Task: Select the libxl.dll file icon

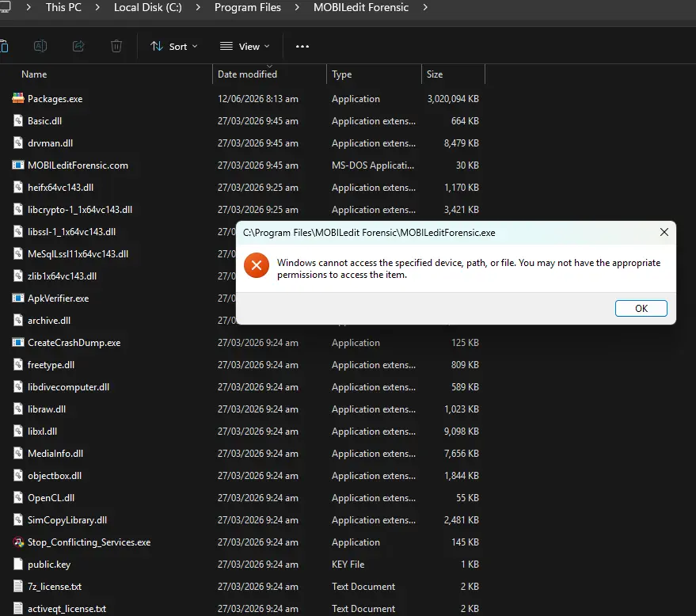Action: [x=18, y=432]
